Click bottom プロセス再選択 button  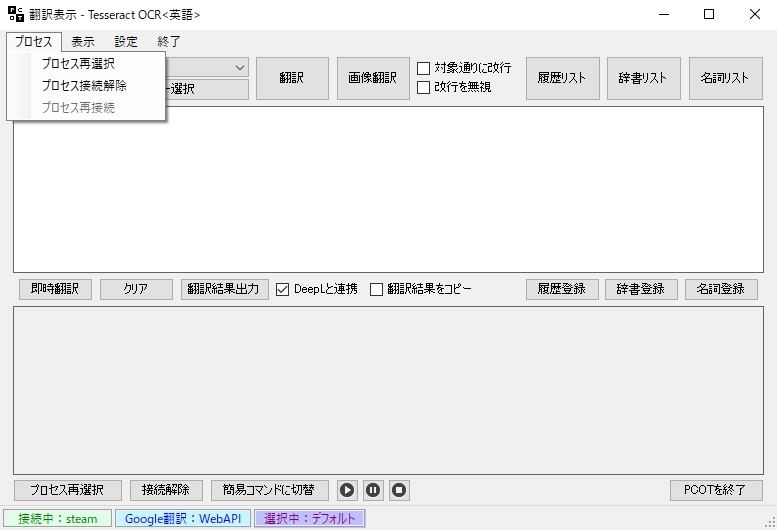(68, 490)
